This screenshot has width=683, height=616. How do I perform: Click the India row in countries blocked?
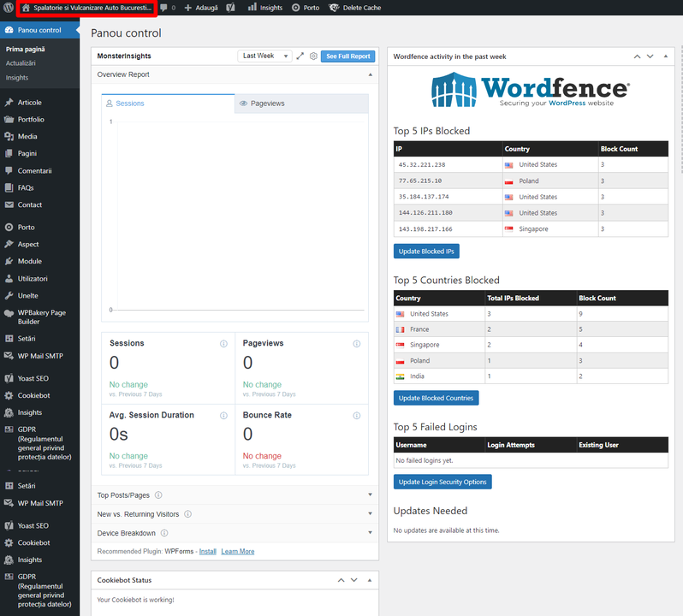click(x=531, y=376)
